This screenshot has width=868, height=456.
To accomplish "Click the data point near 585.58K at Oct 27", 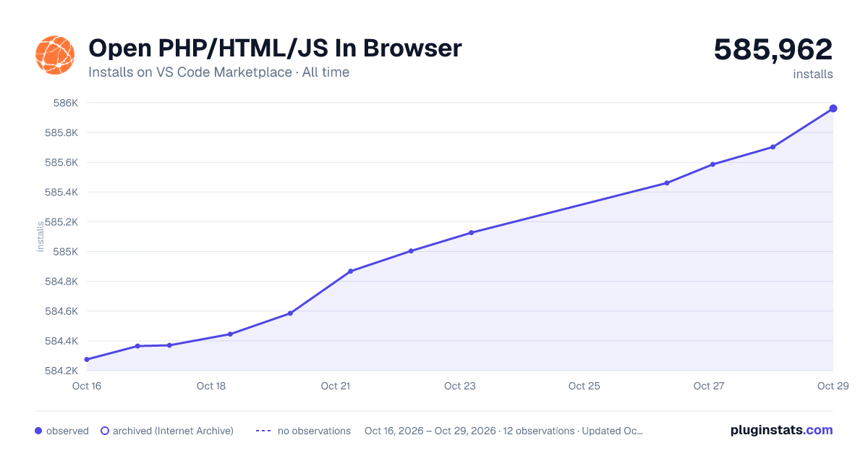I will pos(712,164).
